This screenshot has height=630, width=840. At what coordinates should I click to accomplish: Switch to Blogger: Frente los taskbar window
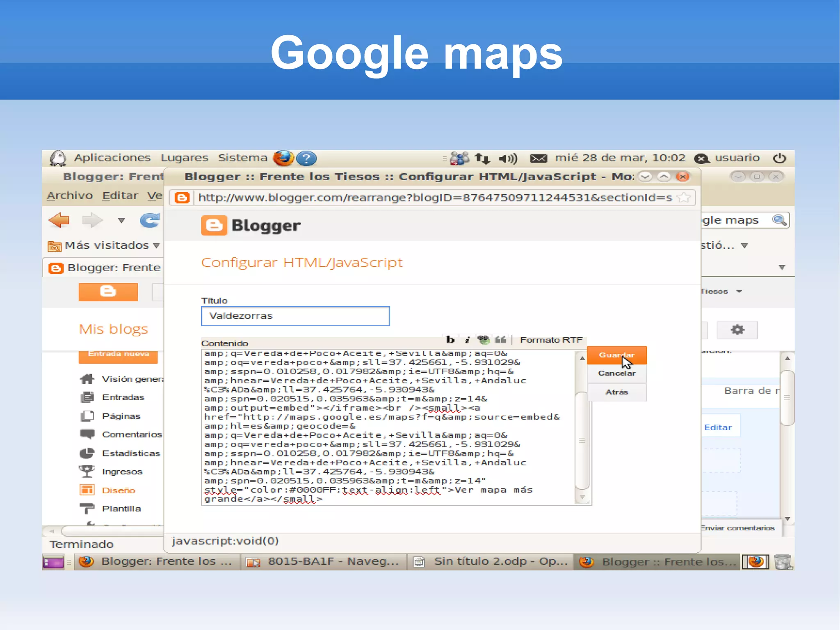pyautogui.click(x=157, y=562)
